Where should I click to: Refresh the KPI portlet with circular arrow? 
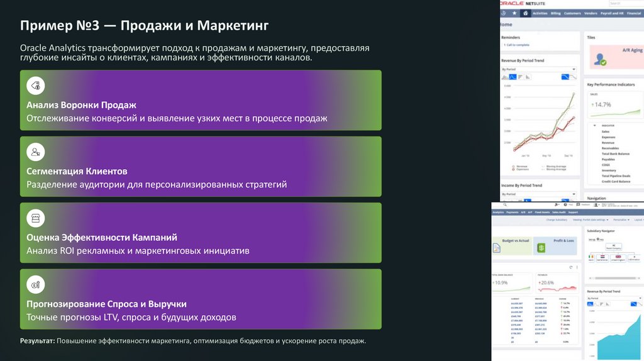571,267
